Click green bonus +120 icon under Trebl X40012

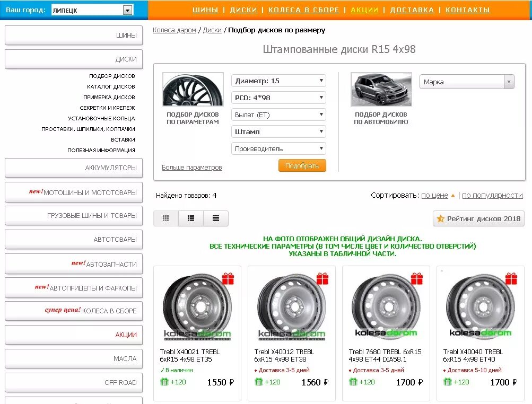258,382
